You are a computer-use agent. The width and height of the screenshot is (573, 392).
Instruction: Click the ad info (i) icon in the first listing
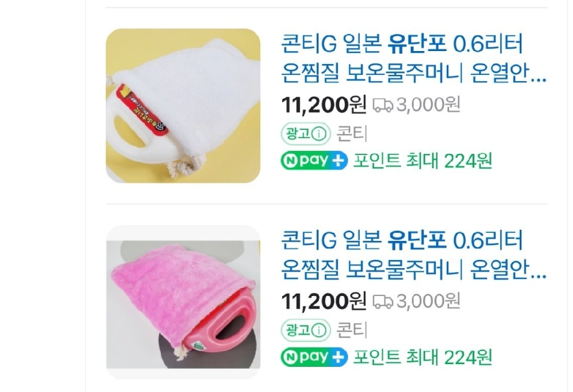tap(320, 134)
